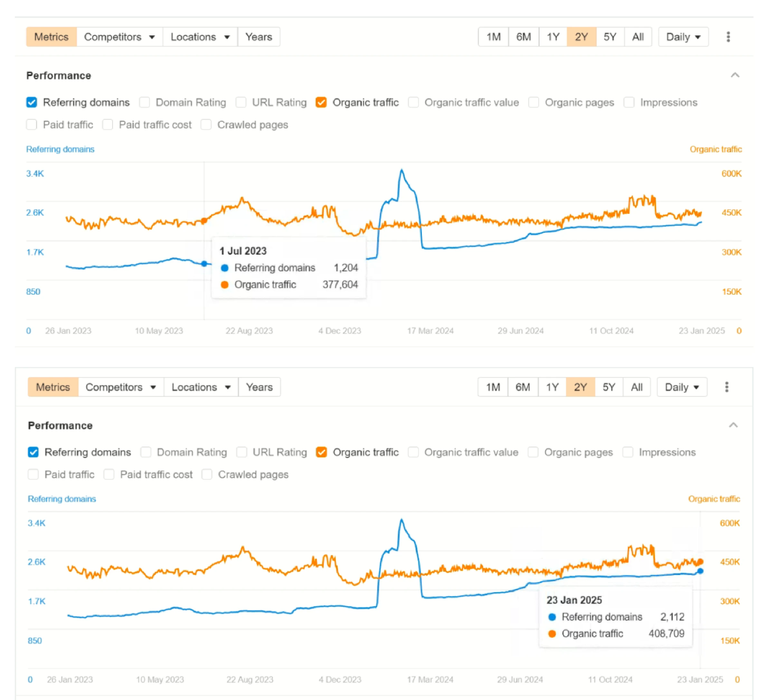The image size is (767, 700).
Task: Click the 1 Jul 2023 blue data point
Action: pos(204,264)
